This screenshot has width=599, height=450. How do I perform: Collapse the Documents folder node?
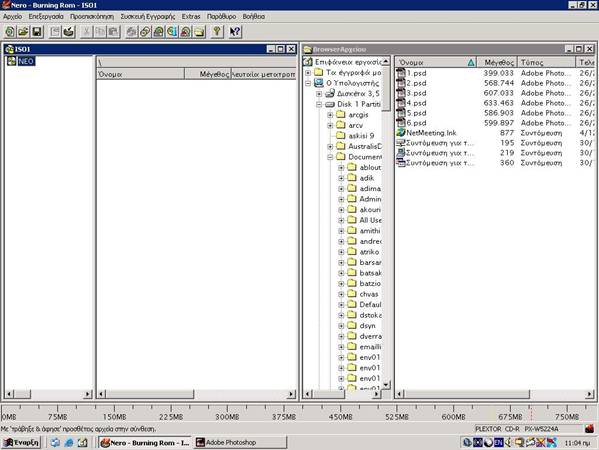pos(330,157)
